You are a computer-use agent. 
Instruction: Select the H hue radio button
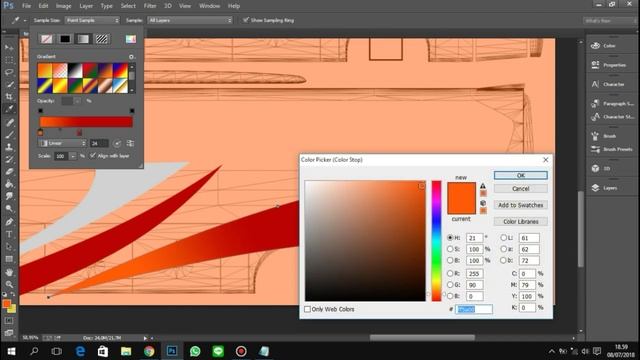450,238
